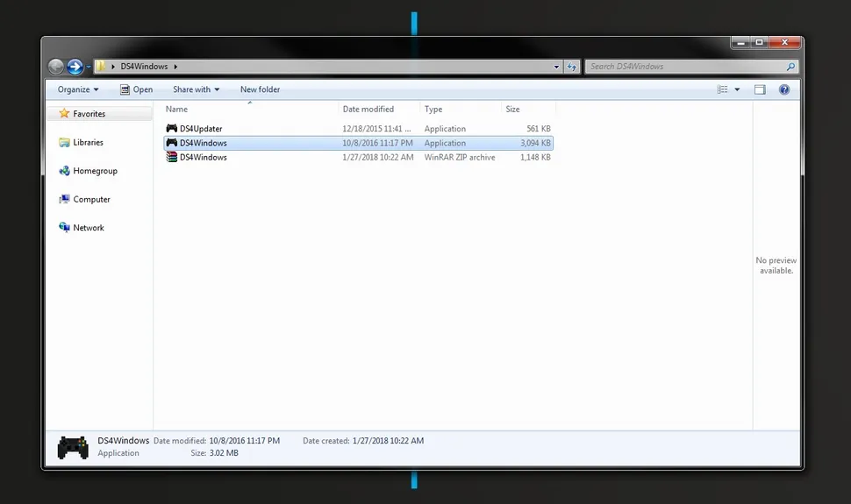Open the Network icon in sidebar
This screenshot has width=851, height=504.
coord(64,228)
